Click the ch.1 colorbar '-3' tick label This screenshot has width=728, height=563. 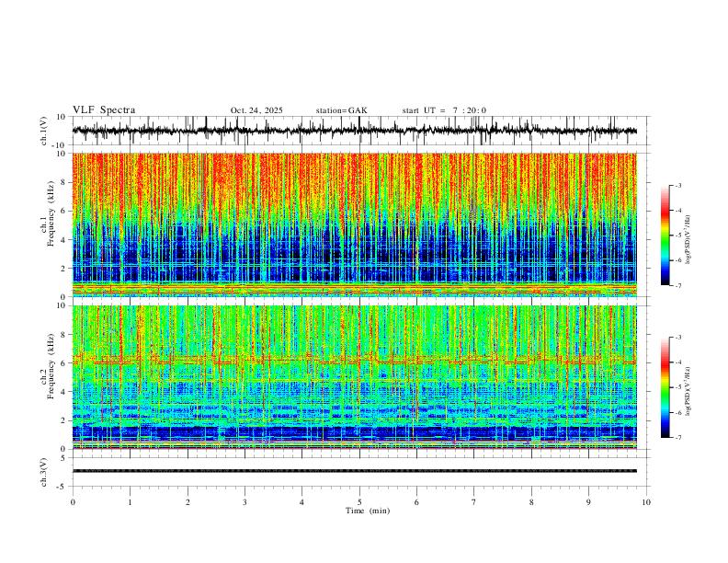[678, 185]
